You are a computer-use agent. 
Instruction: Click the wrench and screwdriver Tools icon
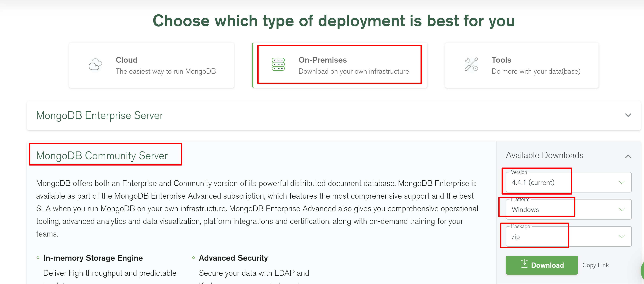tap(471, 64)
